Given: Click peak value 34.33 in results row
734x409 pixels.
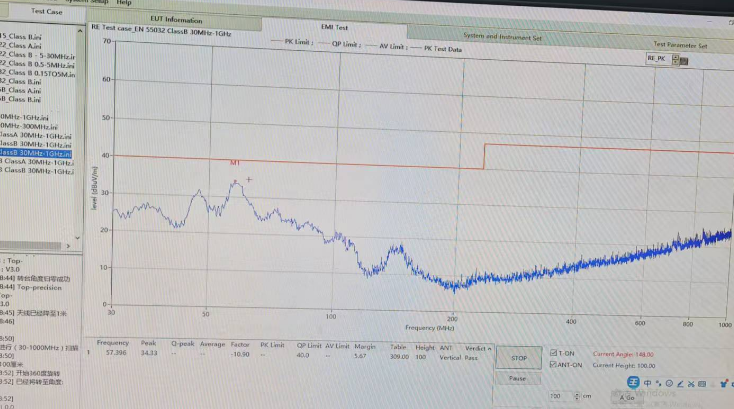Looking at the screenshot, I should click(x=149, y=353).
